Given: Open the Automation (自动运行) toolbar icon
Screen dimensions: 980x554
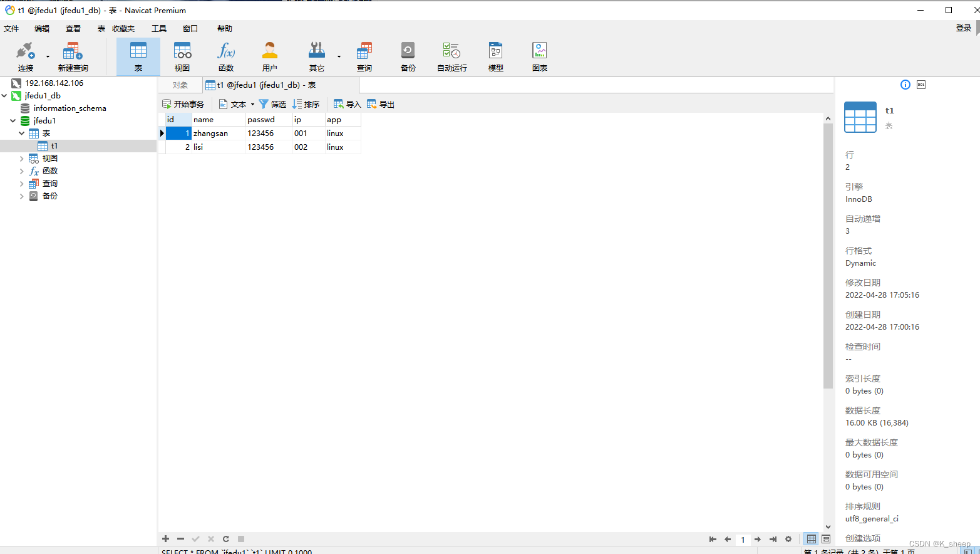Looking at the screenshot, I should point(452,56).
